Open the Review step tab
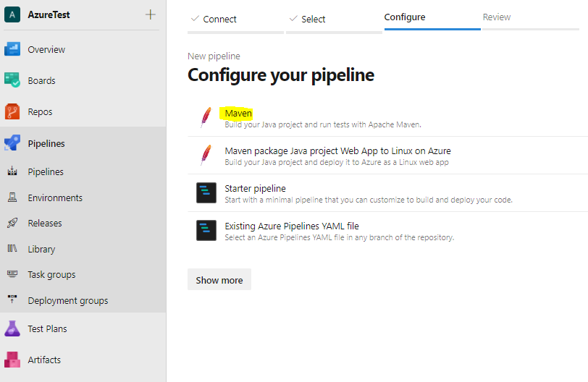This screenshot has width=588, height=382. [x=496, y=17]
